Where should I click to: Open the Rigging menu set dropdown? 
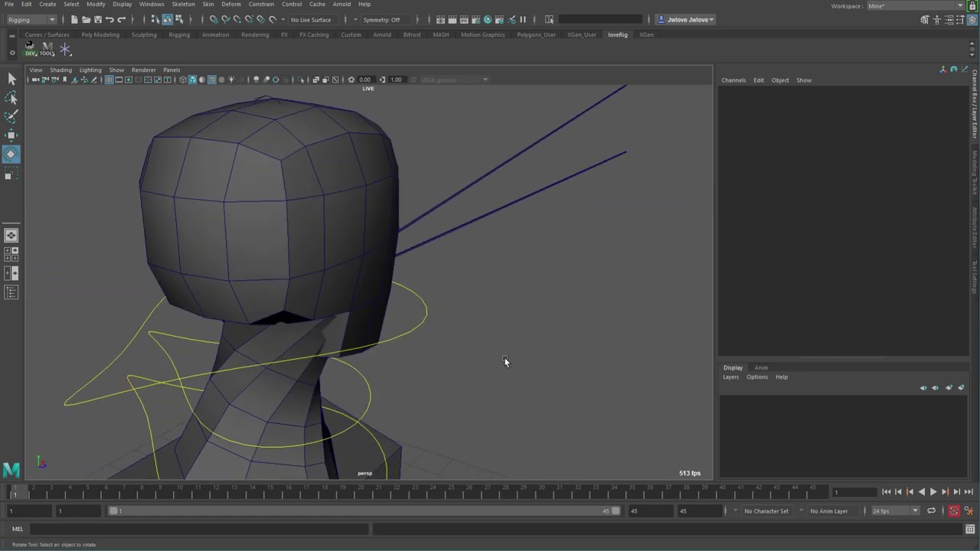pyautogui.click(x=31, y=19)
